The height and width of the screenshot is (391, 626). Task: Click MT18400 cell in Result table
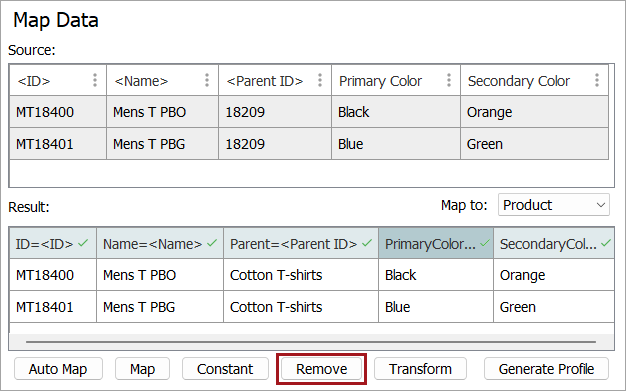[53, 275]
